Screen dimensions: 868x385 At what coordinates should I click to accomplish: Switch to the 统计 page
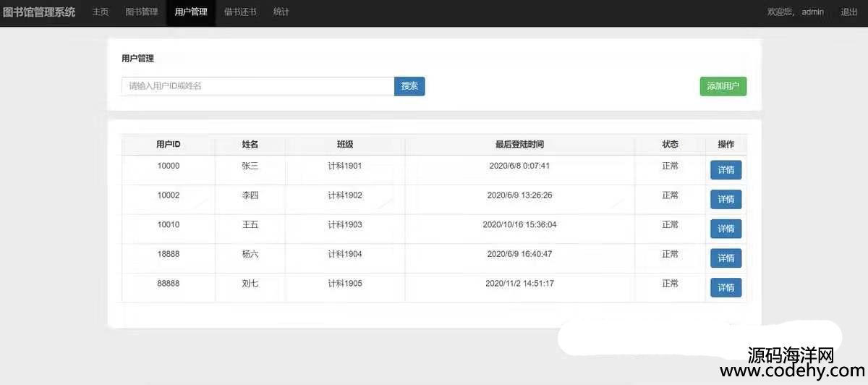[x=281, y=12]
